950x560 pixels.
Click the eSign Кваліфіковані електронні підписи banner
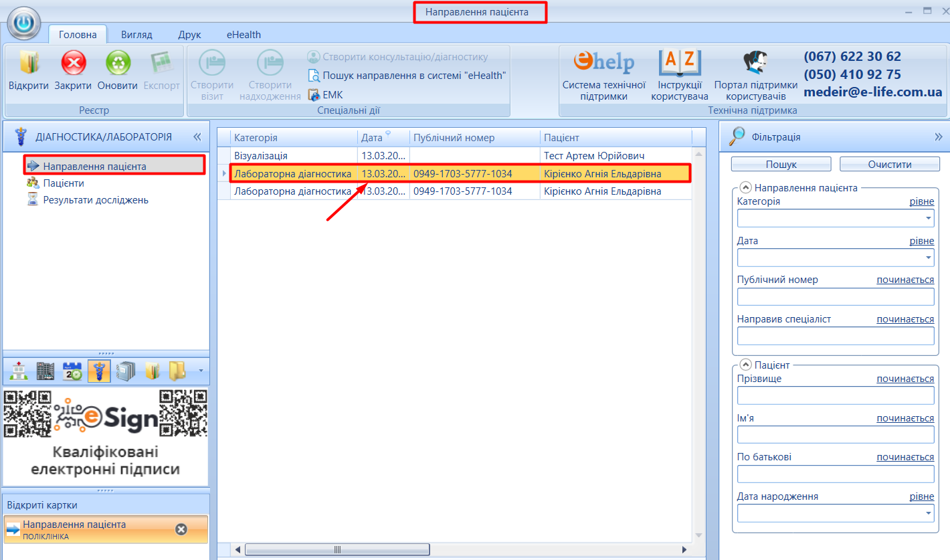pyautogui.click(x=106, y=436)
